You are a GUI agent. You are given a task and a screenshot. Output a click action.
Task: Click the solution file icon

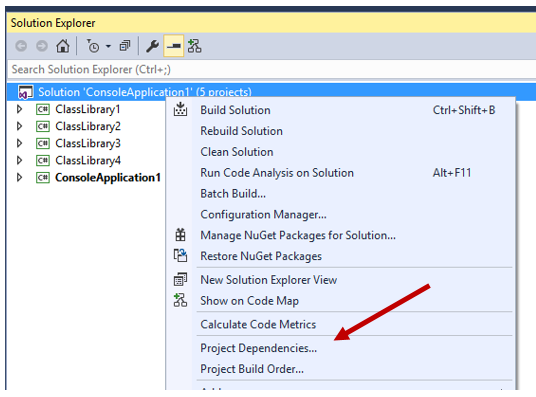click(x=26, y=92)
